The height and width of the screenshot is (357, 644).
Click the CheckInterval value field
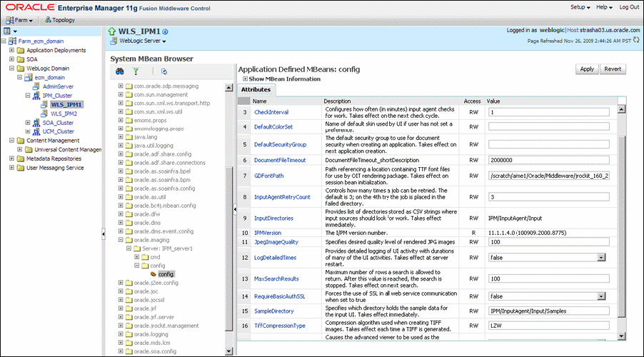[549, 112]
